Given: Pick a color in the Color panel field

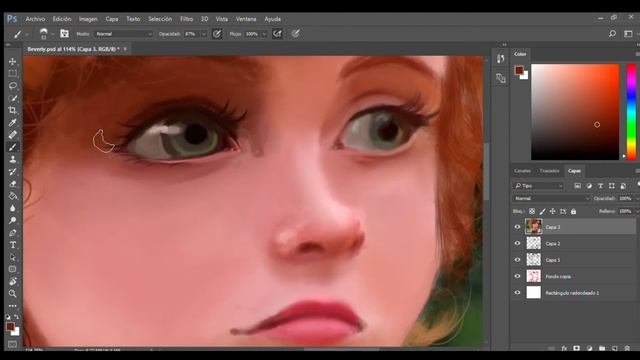Looking at the screenshot, I should pos(575,112).
